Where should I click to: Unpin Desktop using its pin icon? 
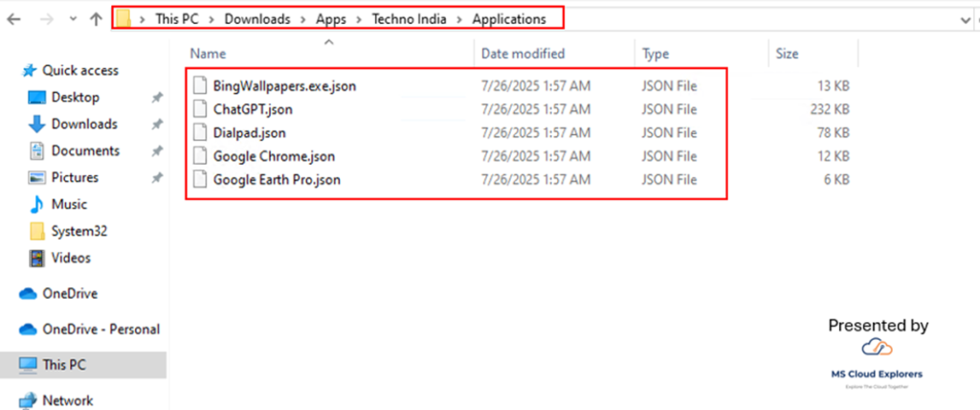point(157,98)
